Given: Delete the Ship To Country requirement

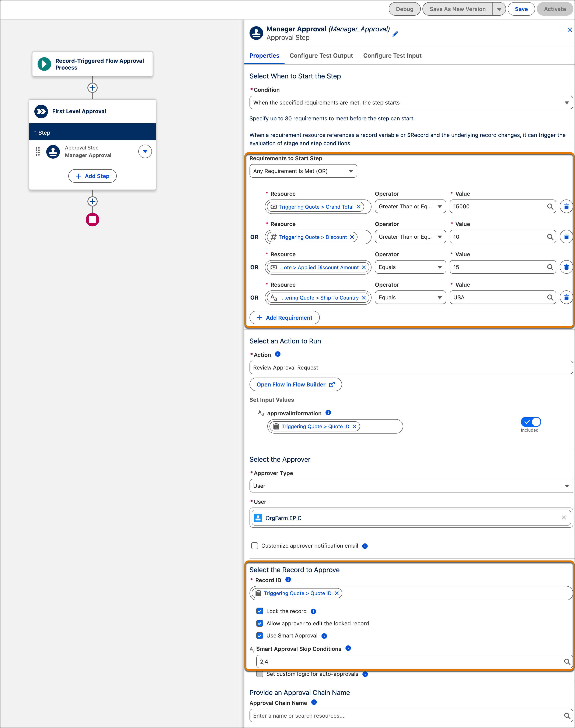Looking at the screenshot, I should [566, 297].
